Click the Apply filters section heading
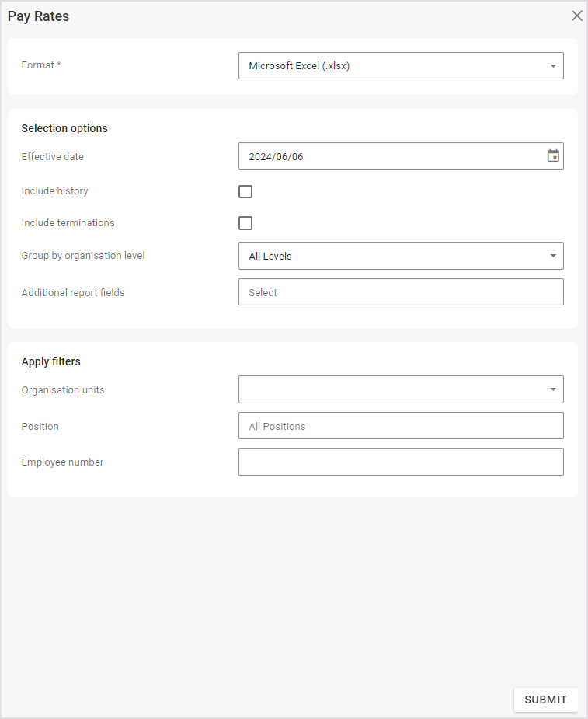This screenshot has height=719, width=588. [50, 361]
